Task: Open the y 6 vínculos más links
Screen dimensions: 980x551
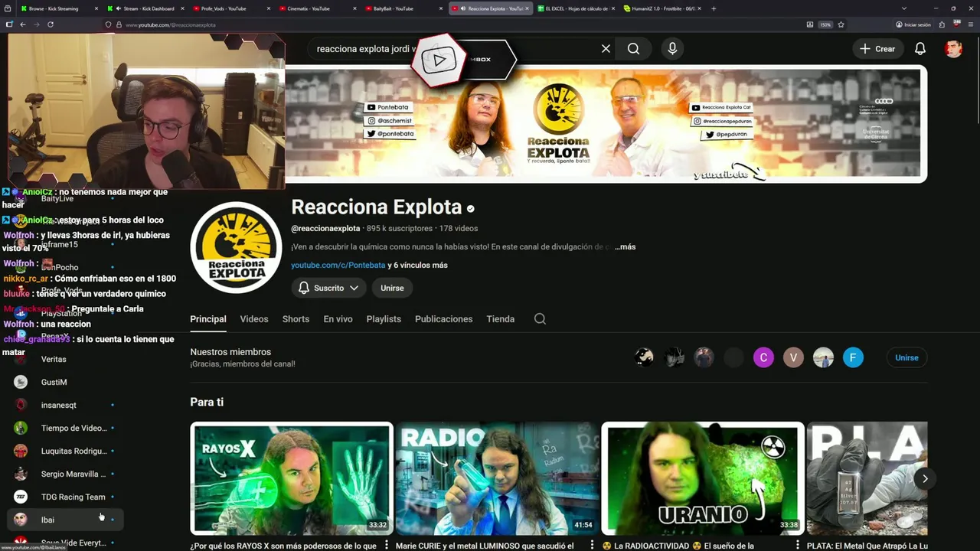Action: tap(417, 265)
